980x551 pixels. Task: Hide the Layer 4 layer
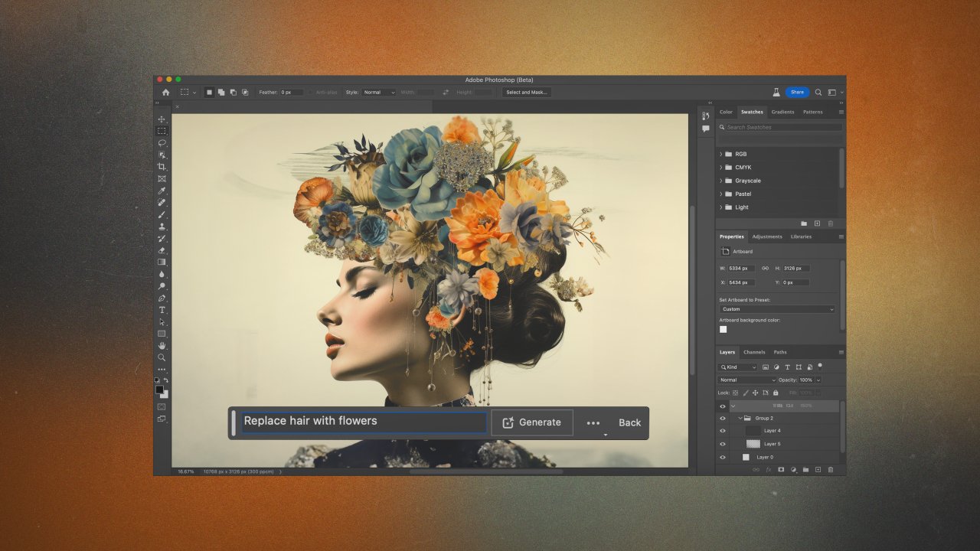pyautogui.click(x=723, y=430)
